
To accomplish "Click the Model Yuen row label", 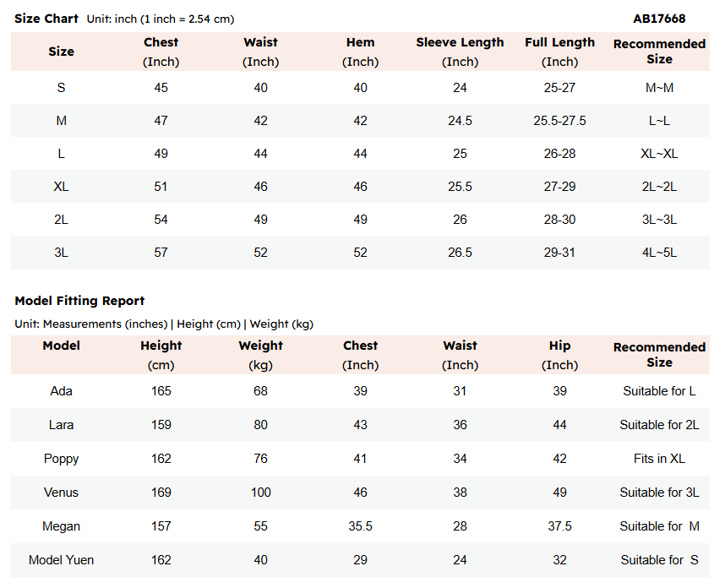I will point(61,560).
